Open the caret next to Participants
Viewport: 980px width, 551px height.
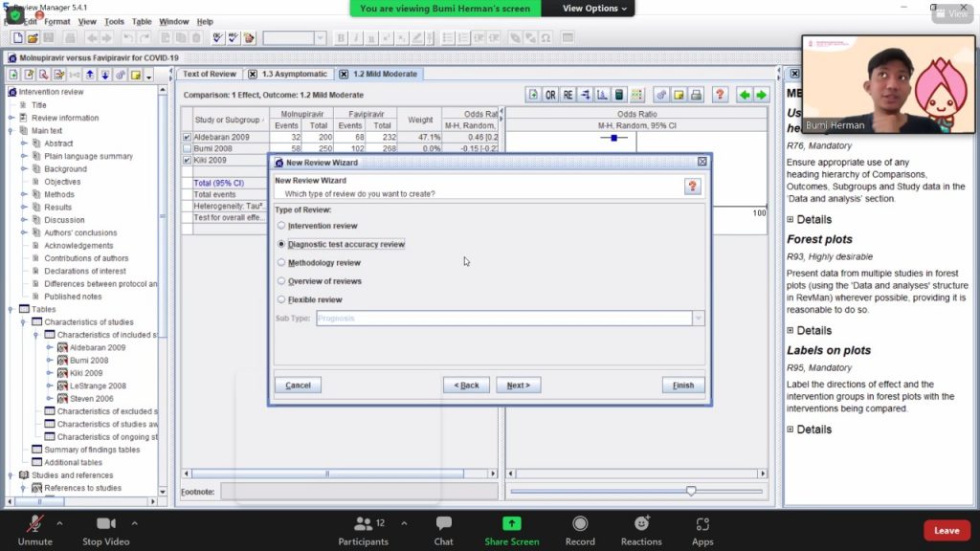[x=404, y=523]
